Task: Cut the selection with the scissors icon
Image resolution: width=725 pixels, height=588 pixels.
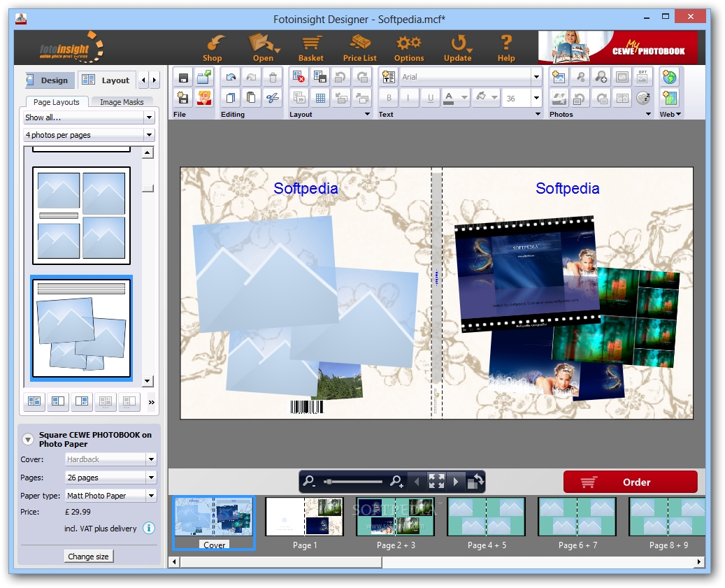Action: pos(273,98)
